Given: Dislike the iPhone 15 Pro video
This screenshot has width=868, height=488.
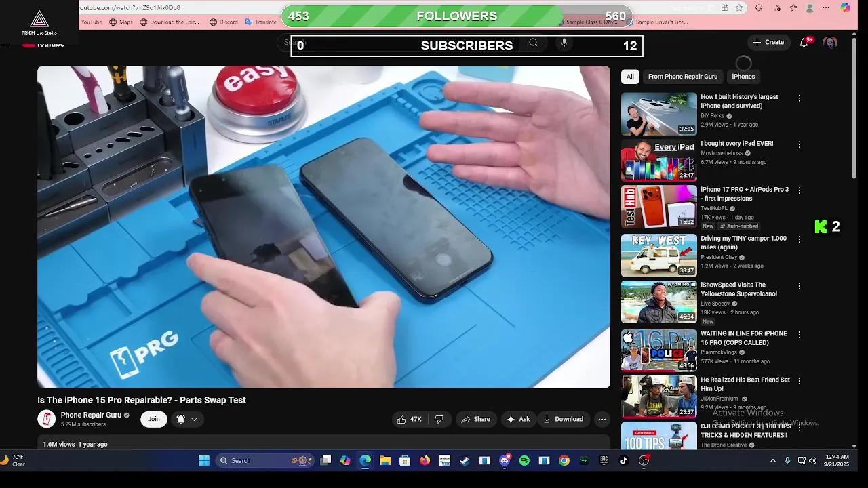Looking at the screenshot, I should [x=439, y=419].
